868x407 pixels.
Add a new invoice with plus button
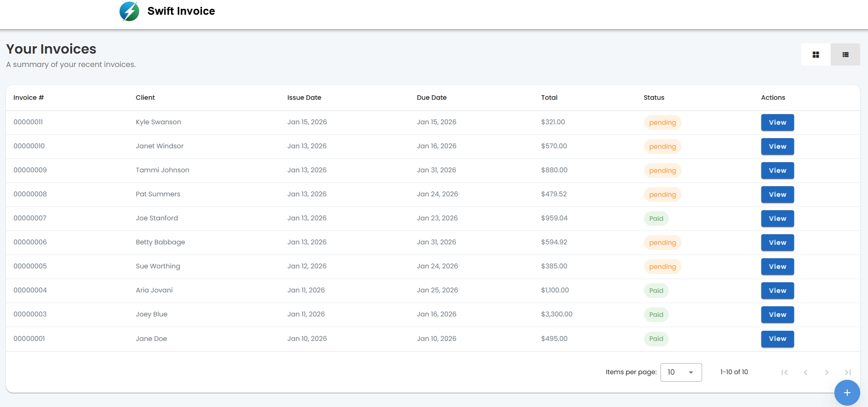click(x=847, y=393)
